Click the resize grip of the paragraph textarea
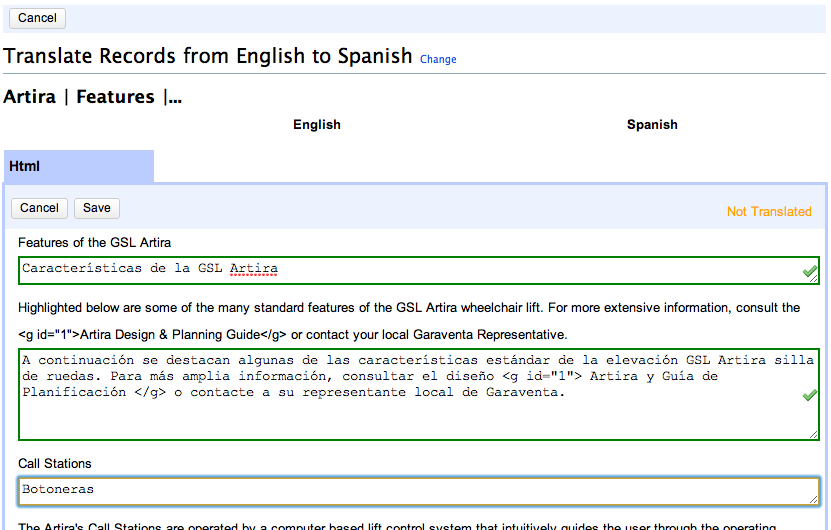The height and width of the screenshot is (530, 831). (814, 435)
